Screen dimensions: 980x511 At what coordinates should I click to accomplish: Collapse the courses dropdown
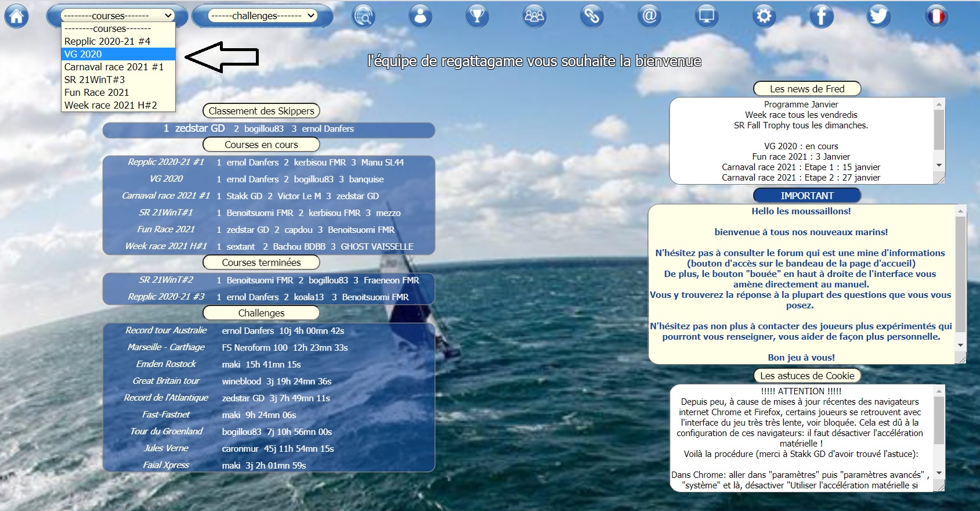click(118, 16)
